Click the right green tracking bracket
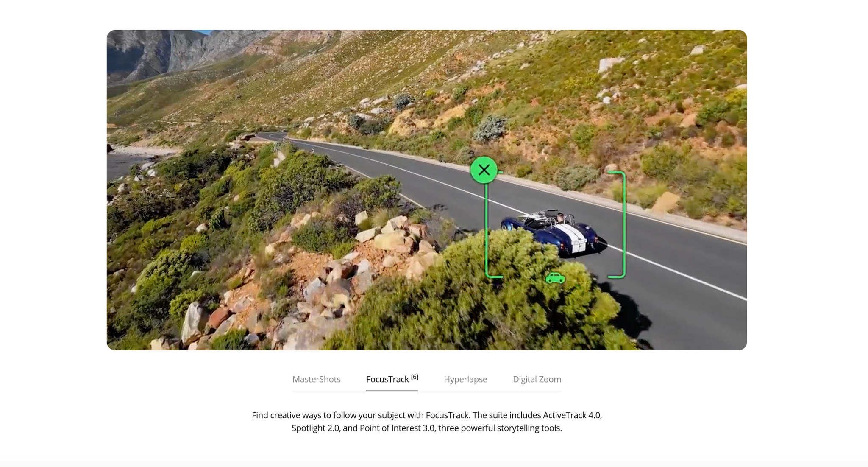Screen dimensions: 868x467 [618, 224]
